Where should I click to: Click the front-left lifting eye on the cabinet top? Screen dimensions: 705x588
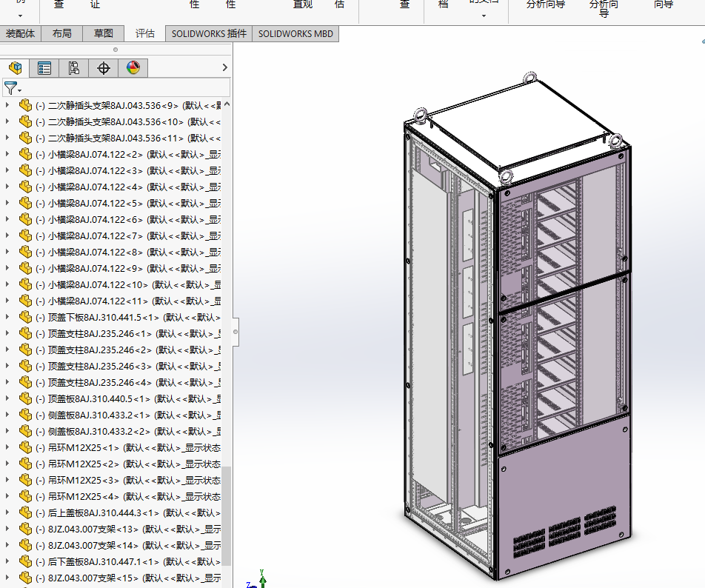(506, 177)
